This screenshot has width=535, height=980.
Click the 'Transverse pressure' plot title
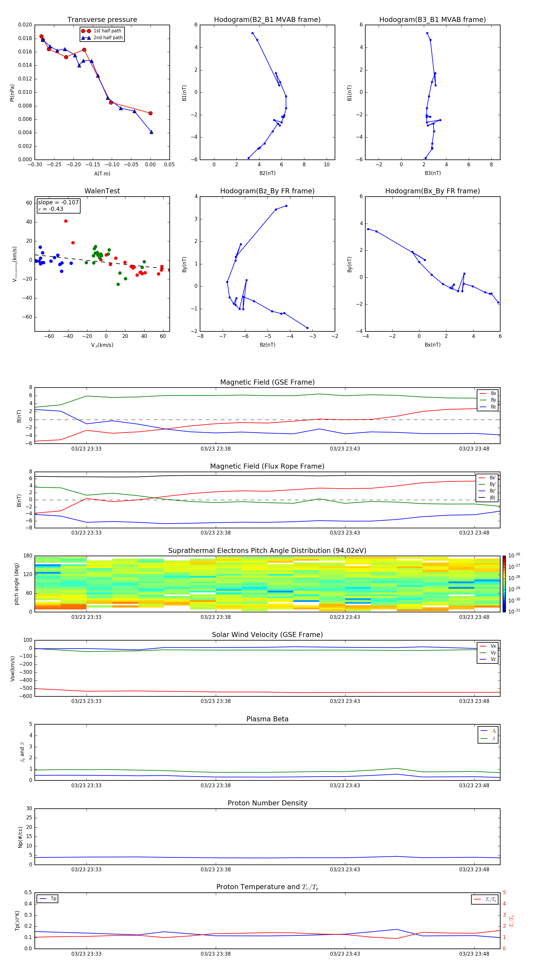[102, 20]
